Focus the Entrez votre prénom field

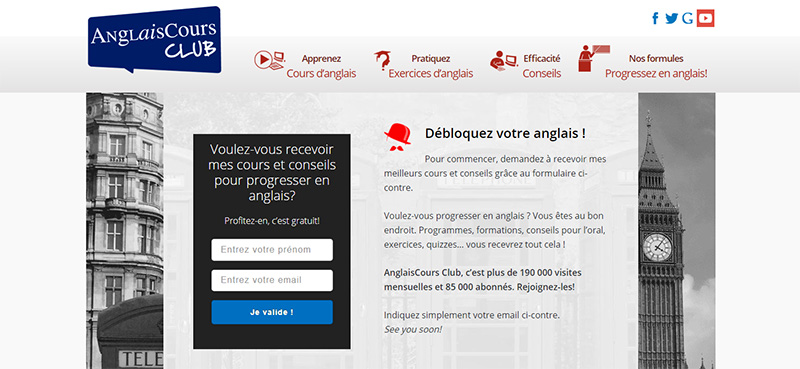[x=272, y=250]
